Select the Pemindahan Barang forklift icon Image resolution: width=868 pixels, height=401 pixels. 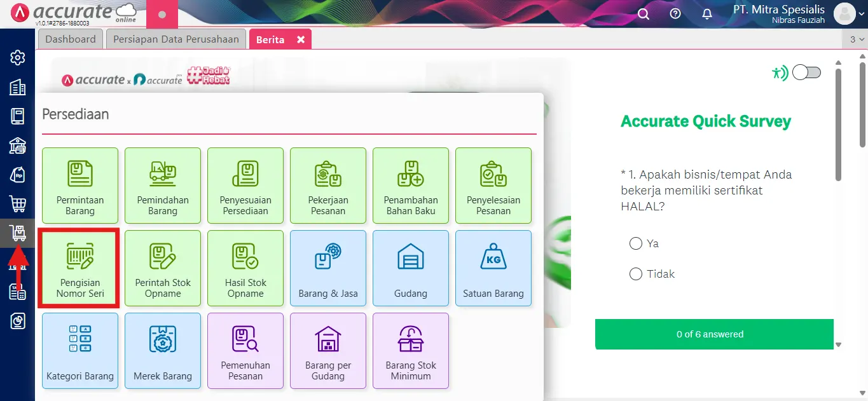[163, 173]
